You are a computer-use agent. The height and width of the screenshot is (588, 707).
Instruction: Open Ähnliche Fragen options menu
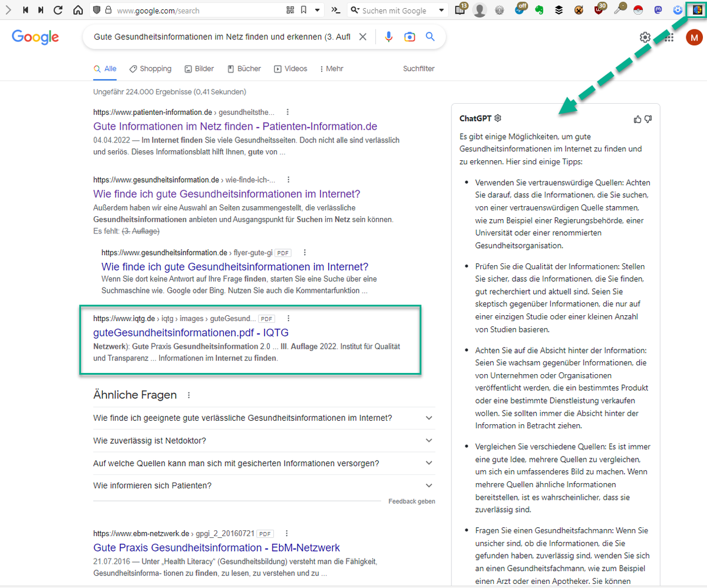click(189, 395)
